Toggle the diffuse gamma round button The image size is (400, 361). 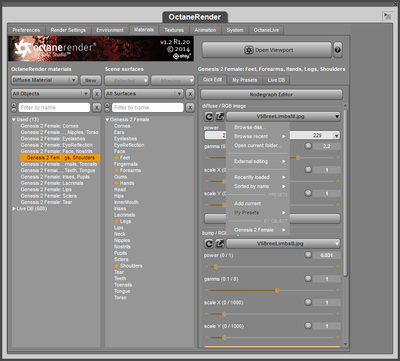tap(308, 146)
